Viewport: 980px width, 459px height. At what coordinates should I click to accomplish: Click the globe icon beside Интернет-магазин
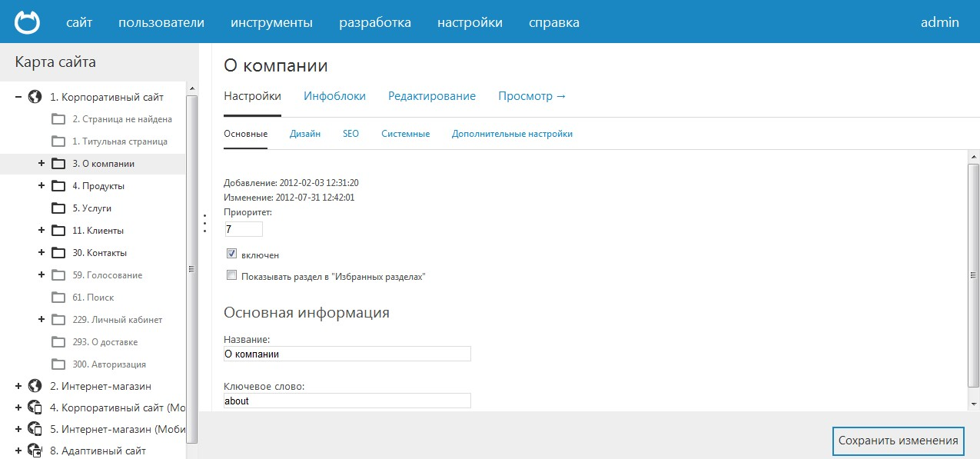33,385
